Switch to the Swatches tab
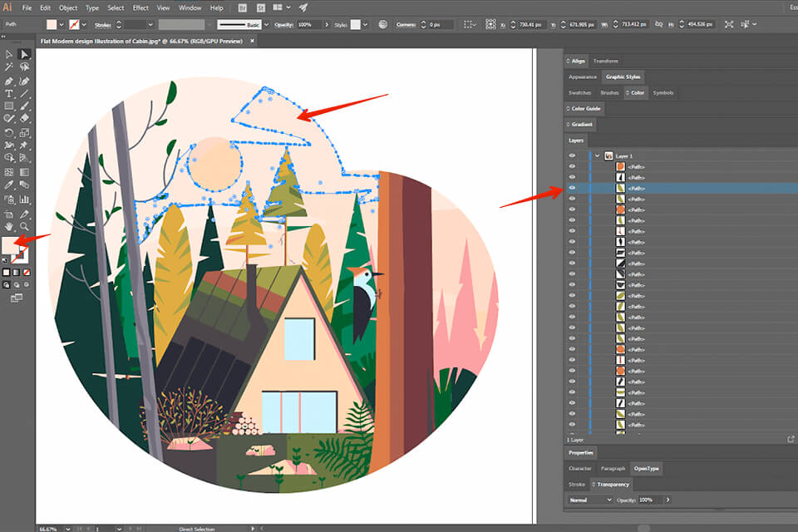Viewport: 798px width, 532px height. [579, 92]
